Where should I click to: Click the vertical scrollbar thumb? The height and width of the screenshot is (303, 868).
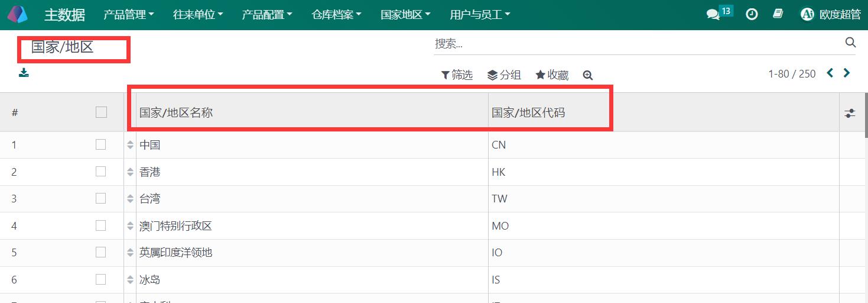tap(866, 115)
